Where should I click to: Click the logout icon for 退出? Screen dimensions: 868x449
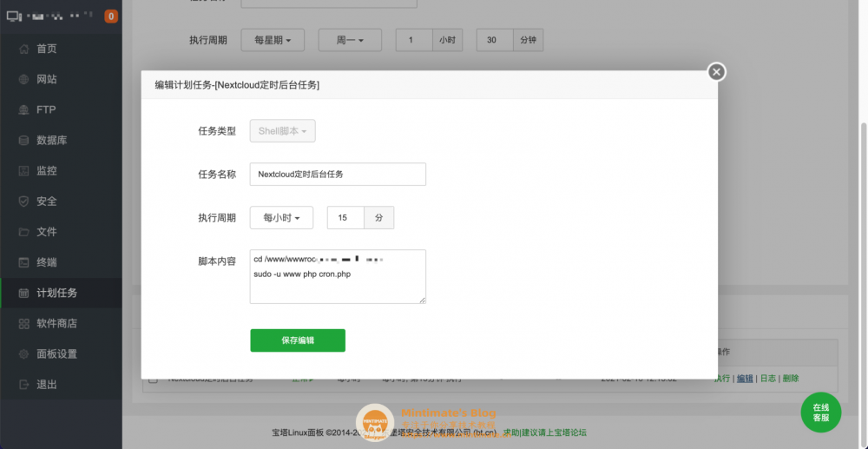(x=23, y=384)
